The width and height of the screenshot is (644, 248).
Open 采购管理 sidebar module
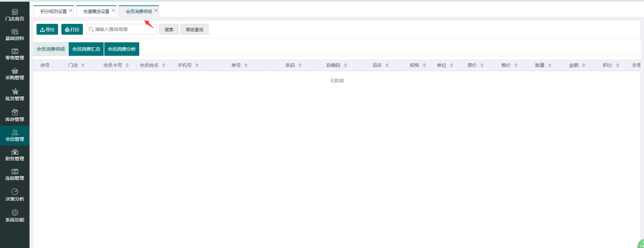click(x=15, y=74)
